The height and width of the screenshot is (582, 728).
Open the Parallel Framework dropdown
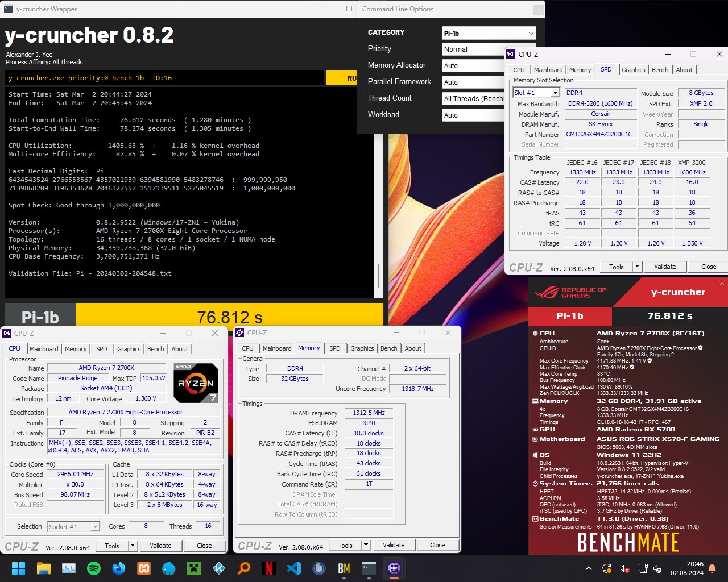coord(473,82)
